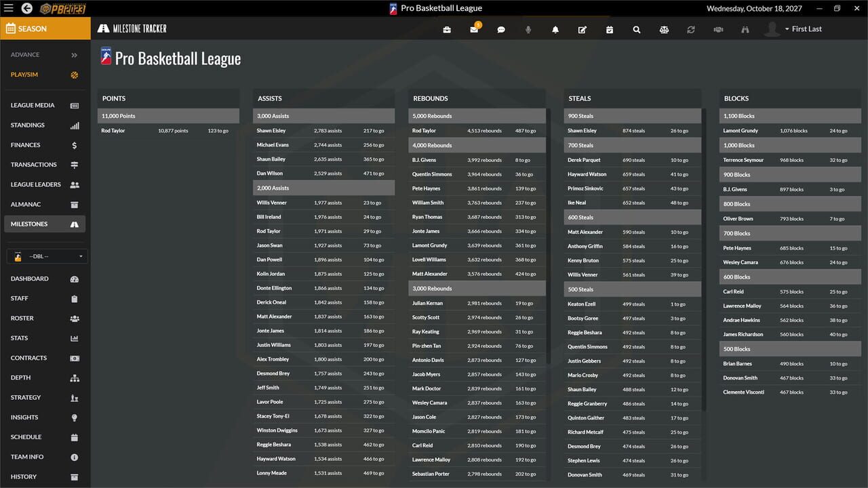Click the refresh arrows icon
This screenshot has width=868, height=488.
click(x=691, y=29)
